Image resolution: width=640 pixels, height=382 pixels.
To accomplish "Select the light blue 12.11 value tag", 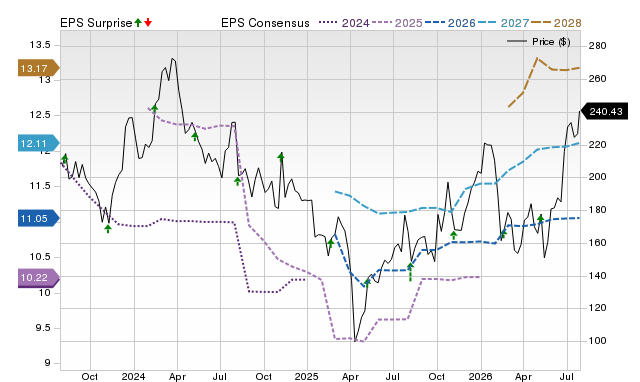I will (x=38, y=143).
